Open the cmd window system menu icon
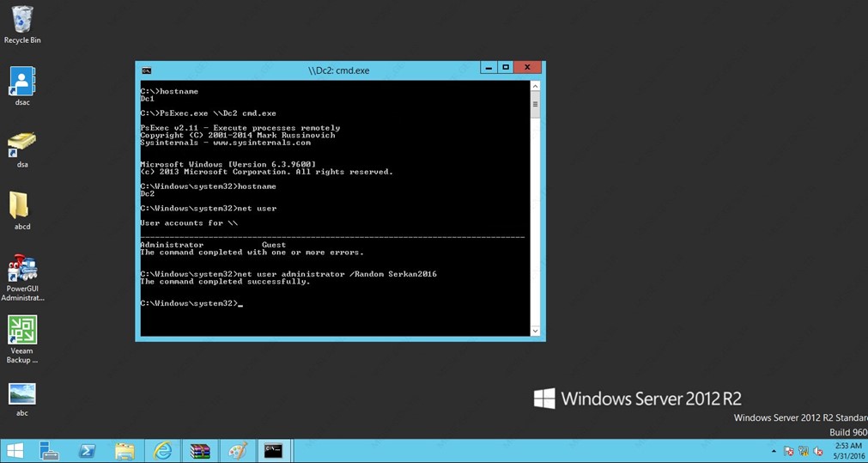 [x=146, y=70]
